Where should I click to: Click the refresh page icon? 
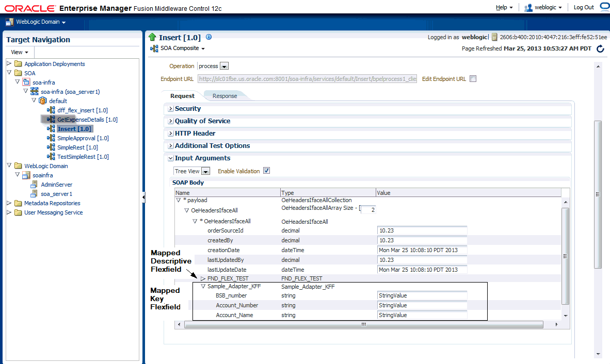pyautogui.click(x=600, y=48)
